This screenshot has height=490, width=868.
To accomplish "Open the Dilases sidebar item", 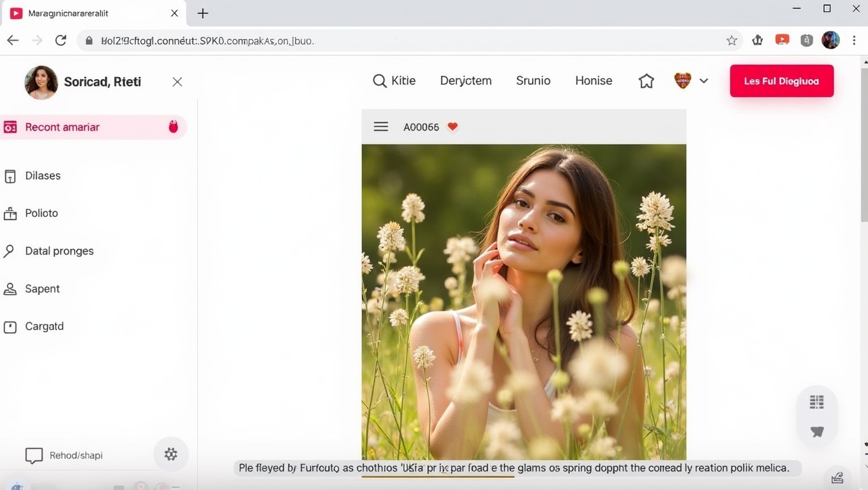I will point(43,175).
